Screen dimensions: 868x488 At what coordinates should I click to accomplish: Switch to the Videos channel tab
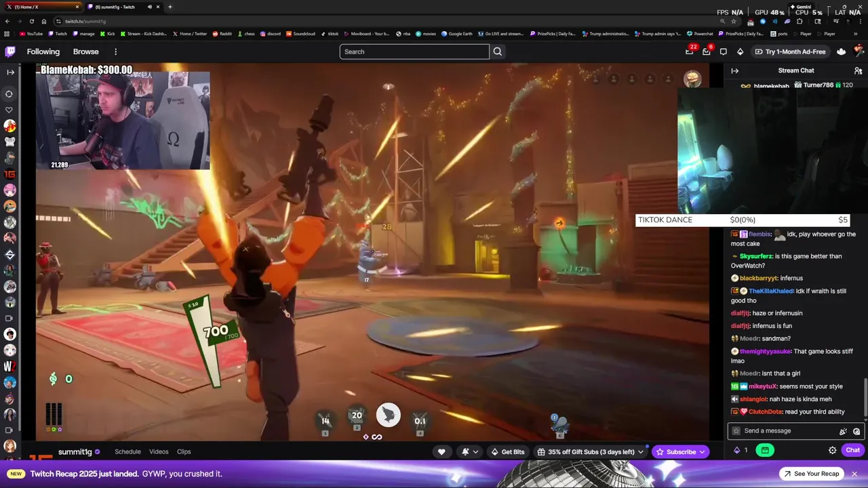159,452
